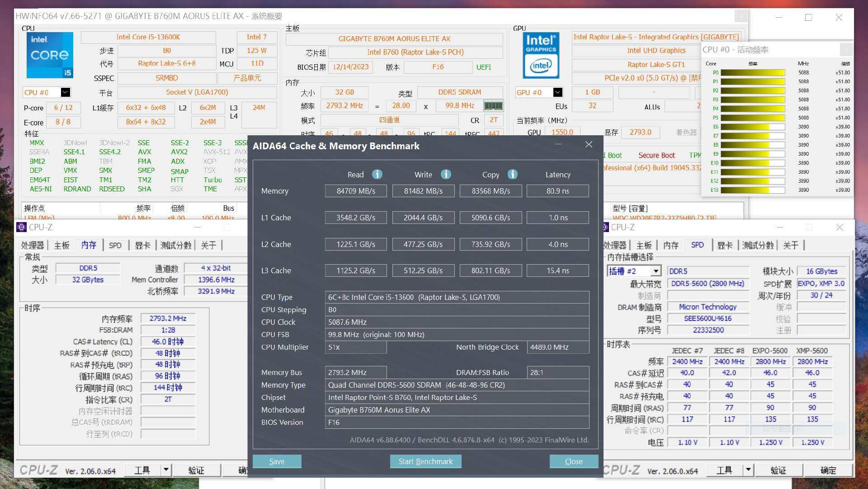Click the P0 core frequency bar

753,72
